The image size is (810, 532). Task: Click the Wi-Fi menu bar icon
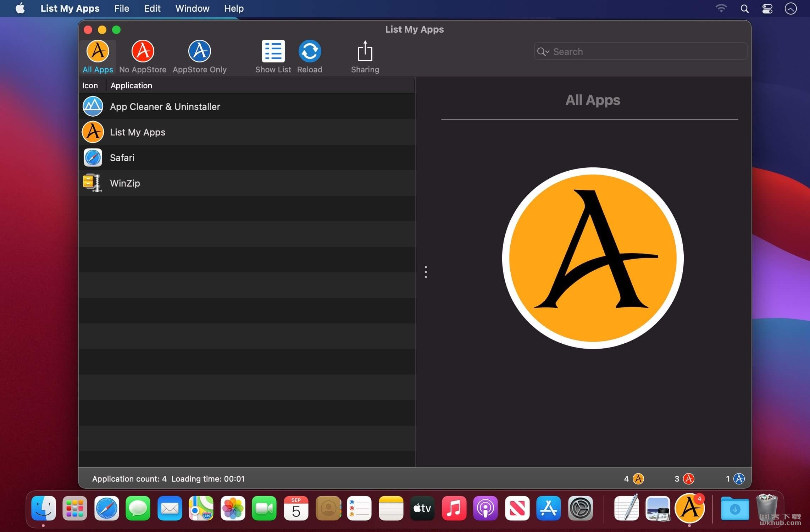(x=721, y=9)
